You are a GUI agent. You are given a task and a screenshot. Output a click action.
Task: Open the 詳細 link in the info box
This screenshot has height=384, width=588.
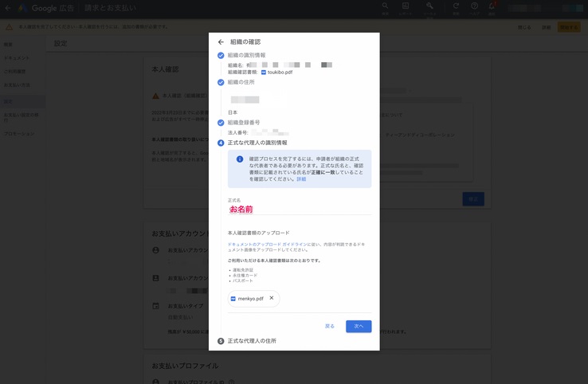coord(301,179)
